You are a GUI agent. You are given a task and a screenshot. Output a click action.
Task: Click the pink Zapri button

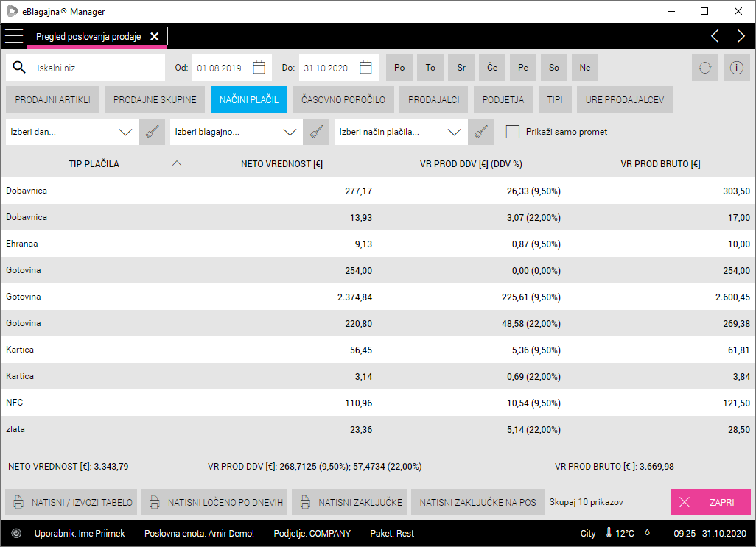point(710,502)
